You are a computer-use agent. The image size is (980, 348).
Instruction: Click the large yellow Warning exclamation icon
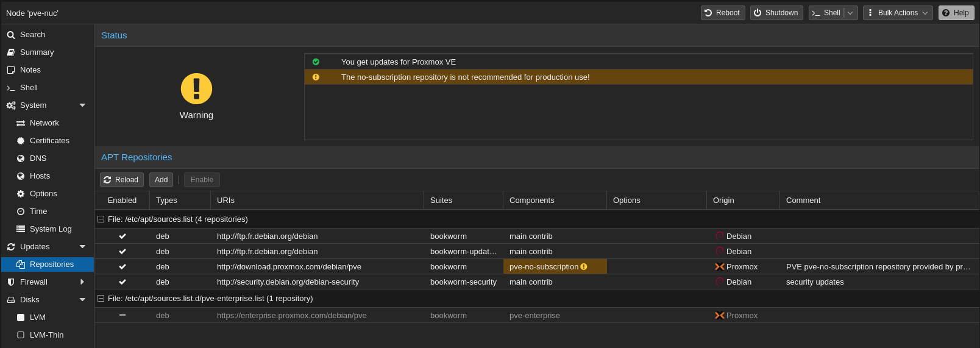pyautogui.click(x=196, y=89)
